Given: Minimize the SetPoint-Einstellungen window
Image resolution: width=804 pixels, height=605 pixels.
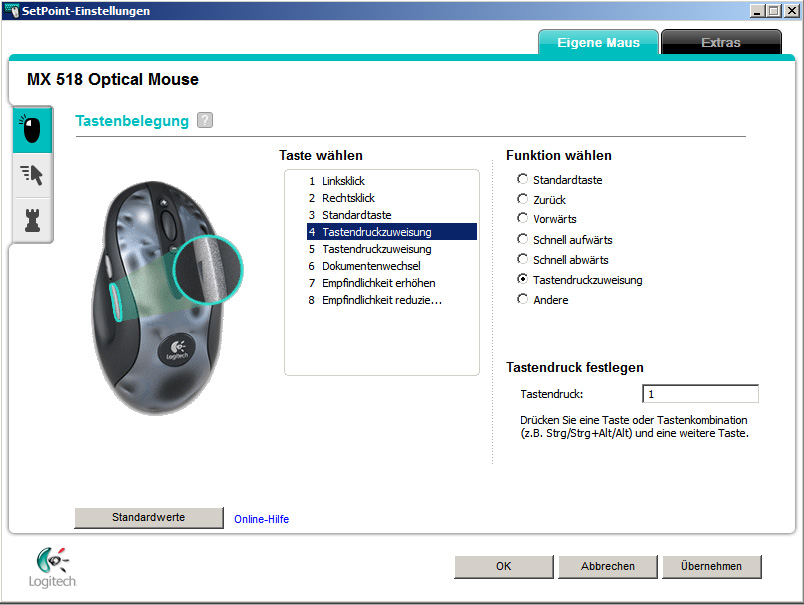Looking at the screenshot, I should pyautogui.click(x=757, y=11).
